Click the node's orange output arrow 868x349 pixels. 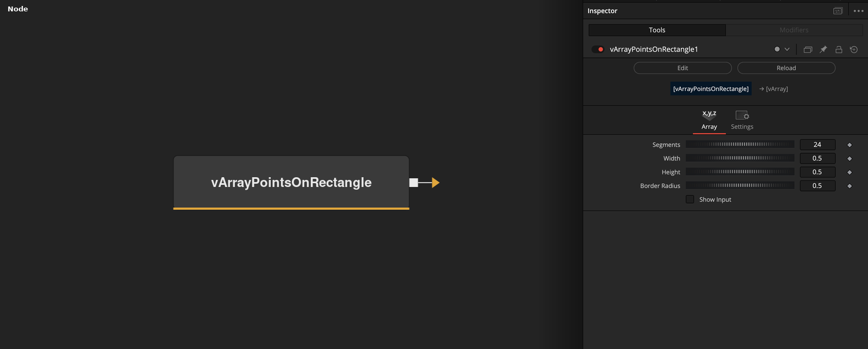click(436, 183)
